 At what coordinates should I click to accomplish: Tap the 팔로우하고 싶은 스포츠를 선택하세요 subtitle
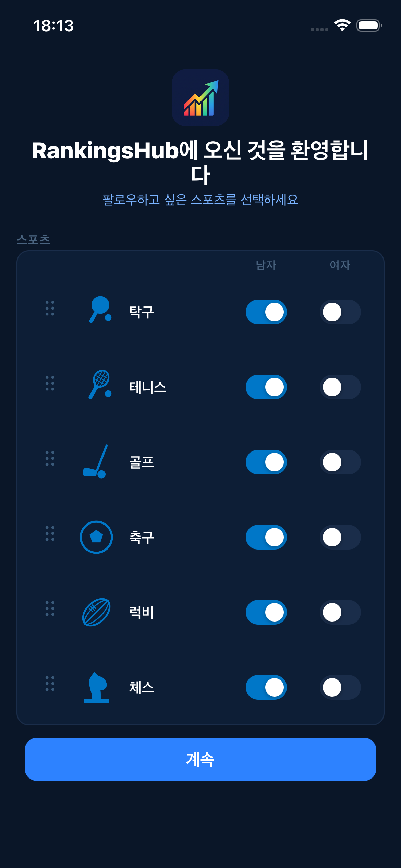(x=200, y=200)
